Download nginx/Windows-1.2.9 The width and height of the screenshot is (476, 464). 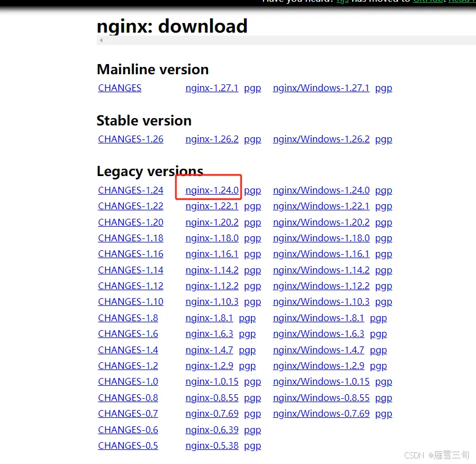point(319,366)
